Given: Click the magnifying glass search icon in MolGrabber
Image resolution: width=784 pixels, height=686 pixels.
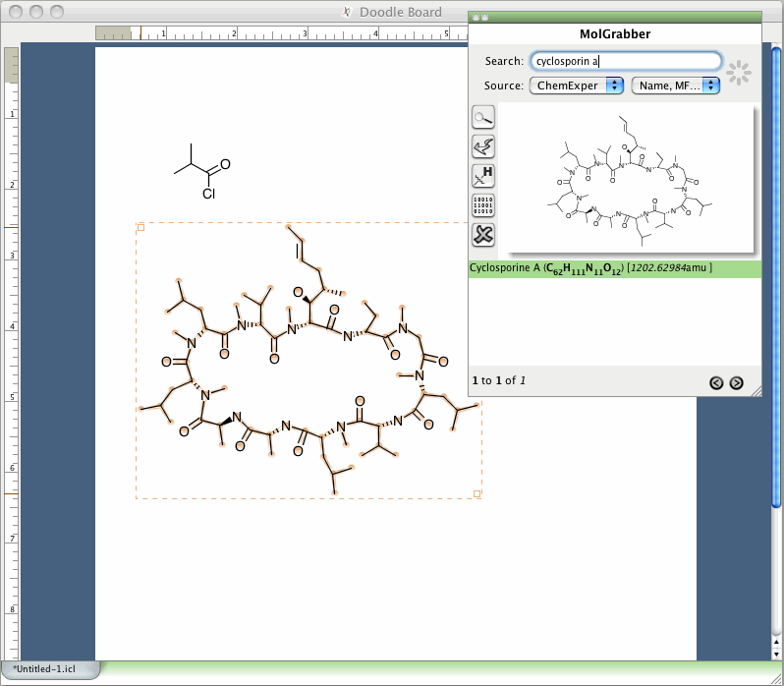Looking at the screenshot, I should (483, 118).
